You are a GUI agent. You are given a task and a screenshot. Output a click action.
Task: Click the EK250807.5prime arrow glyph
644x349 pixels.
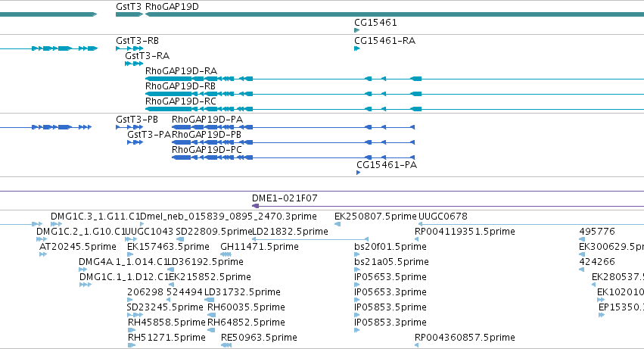338,224
